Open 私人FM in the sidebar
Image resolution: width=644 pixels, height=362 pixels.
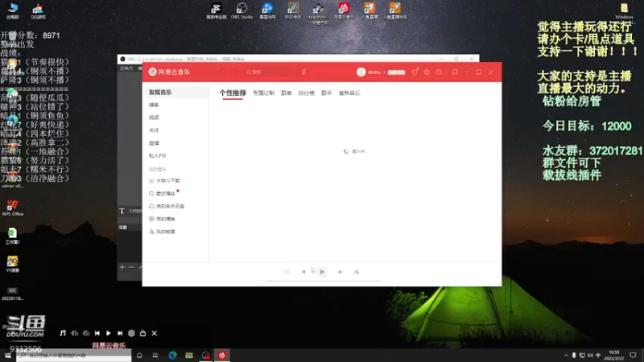pyautogui.click(x=157, y=155)
